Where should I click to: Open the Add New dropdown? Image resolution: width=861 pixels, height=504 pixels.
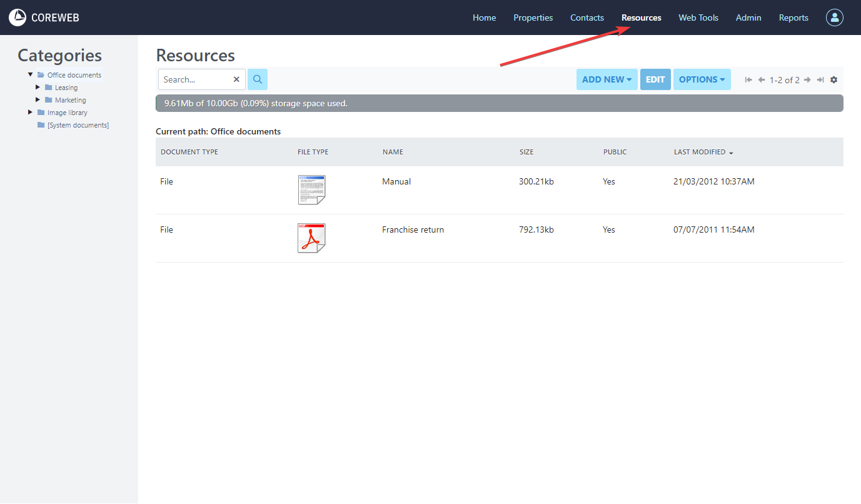607,79
